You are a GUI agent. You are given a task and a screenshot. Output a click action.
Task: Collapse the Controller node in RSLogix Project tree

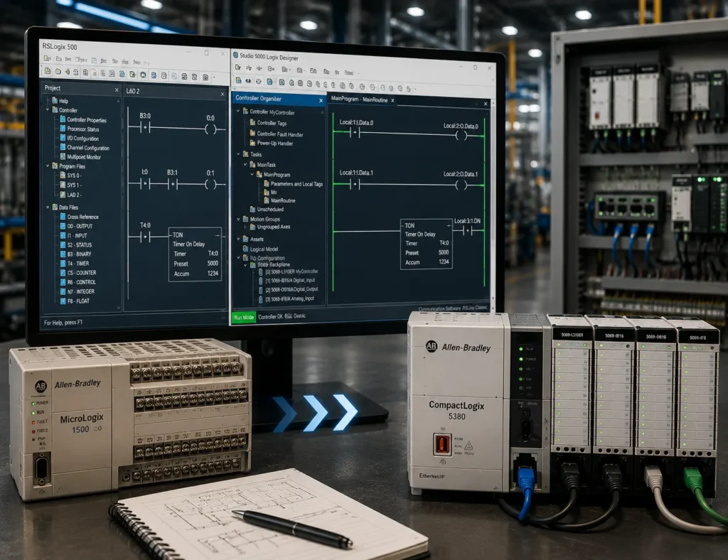(48, 110)
